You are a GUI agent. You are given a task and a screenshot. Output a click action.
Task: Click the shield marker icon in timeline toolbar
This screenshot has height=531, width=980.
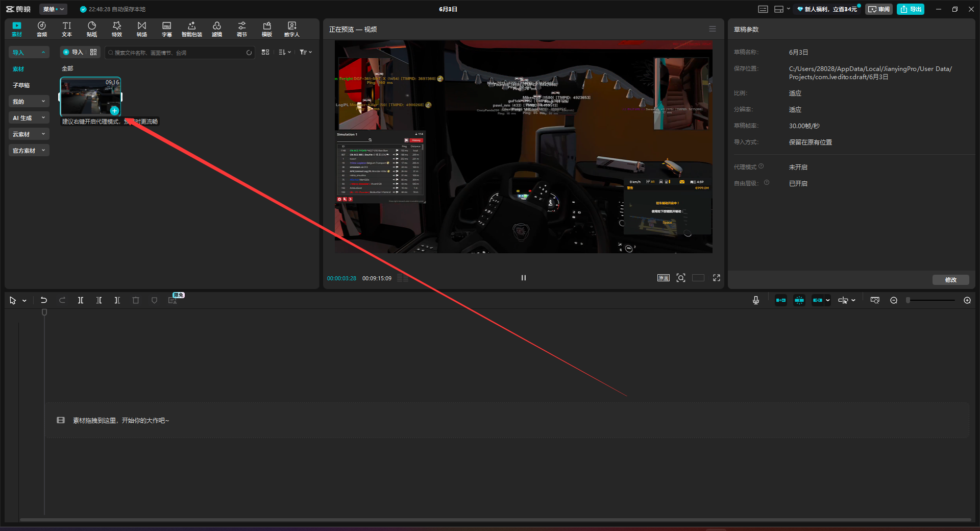tap(154, 300)
